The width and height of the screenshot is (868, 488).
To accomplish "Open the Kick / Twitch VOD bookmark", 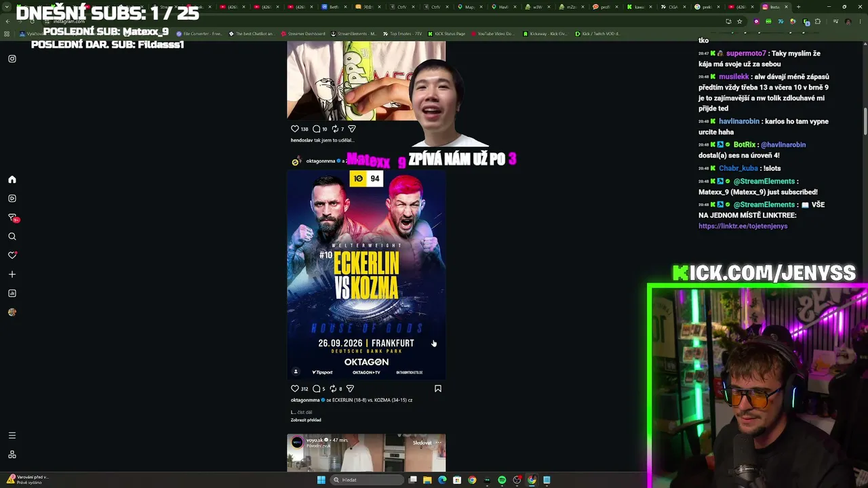I will tap(597, 33).
